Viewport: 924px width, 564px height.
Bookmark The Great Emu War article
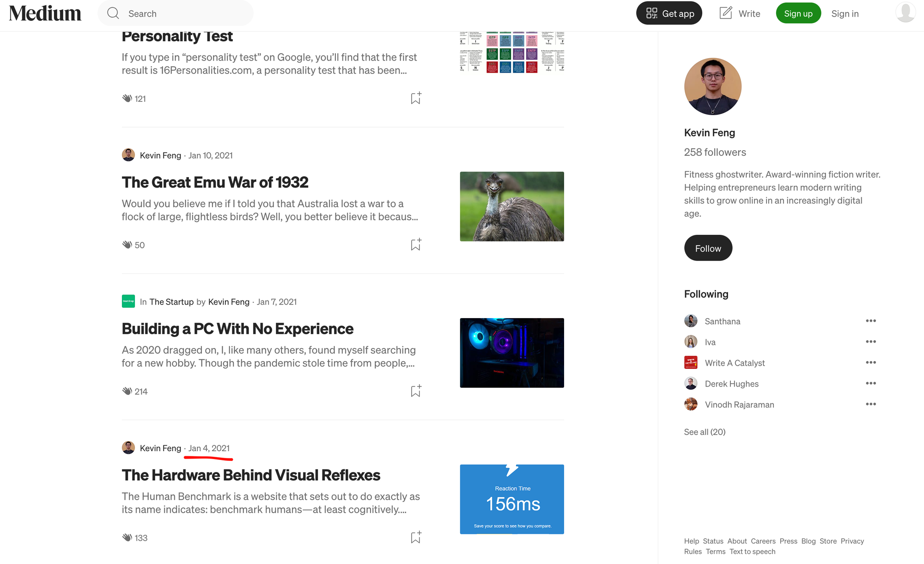416,245
